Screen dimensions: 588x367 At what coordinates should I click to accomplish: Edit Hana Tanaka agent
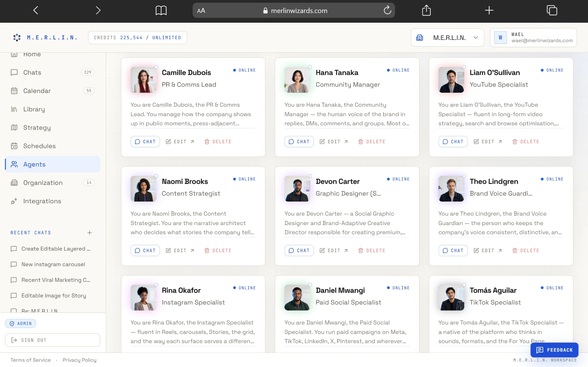point(334,142)
